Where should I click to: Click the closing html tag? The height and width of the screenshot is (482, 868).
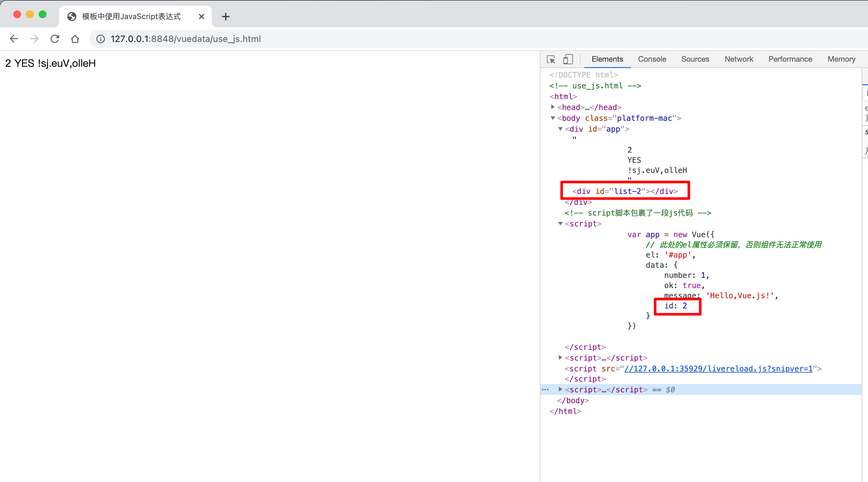pos(565,411)
